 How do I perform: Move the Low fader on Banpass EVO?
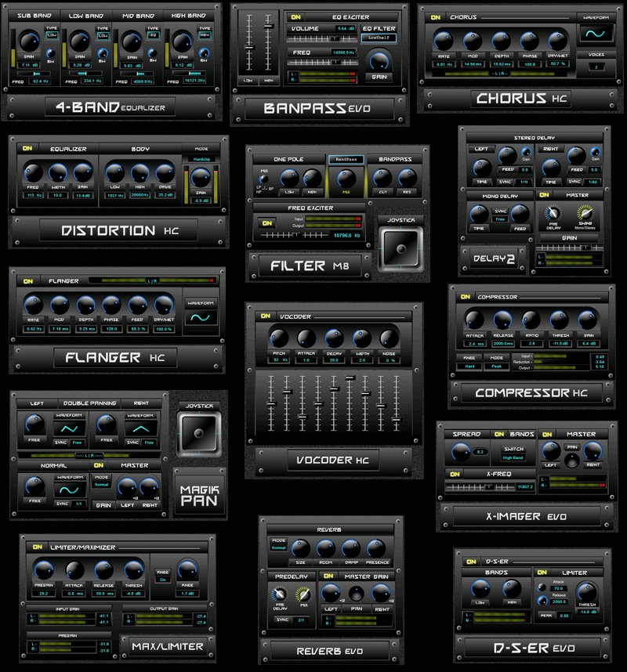pyautogui.click(x=248, y=48)
